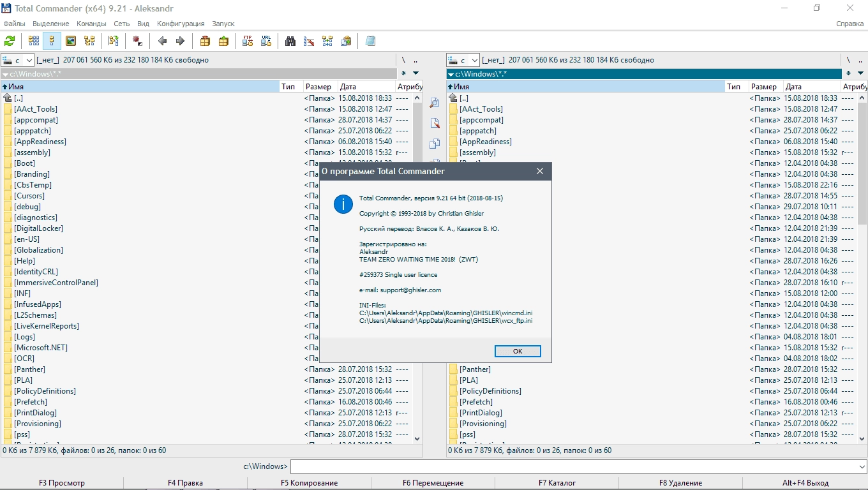Open the Сеть menu
868x490 pixels.
coord(122,24)
